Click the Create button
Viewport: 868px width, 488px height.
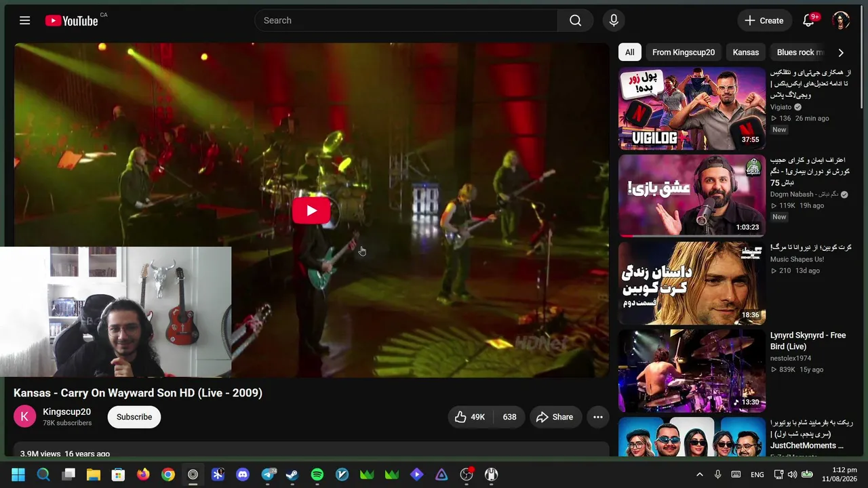[x=764, y=20]
